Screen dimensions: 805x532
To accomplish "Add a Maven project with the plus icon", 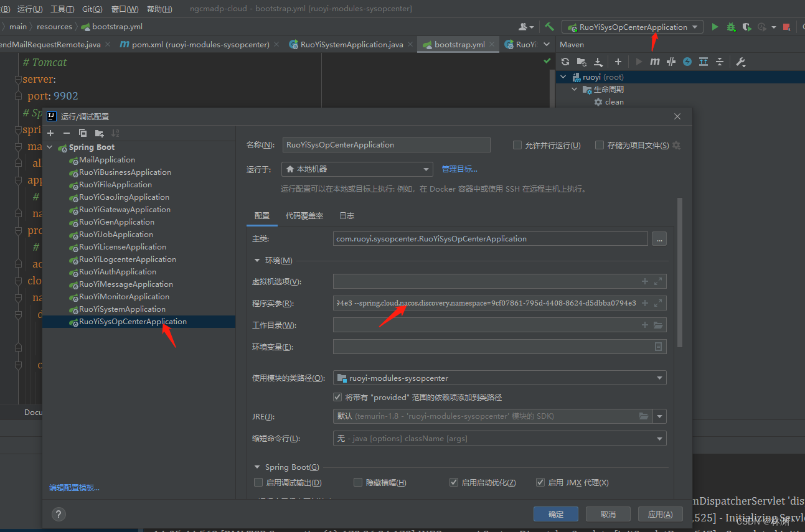I will point(618,62).
